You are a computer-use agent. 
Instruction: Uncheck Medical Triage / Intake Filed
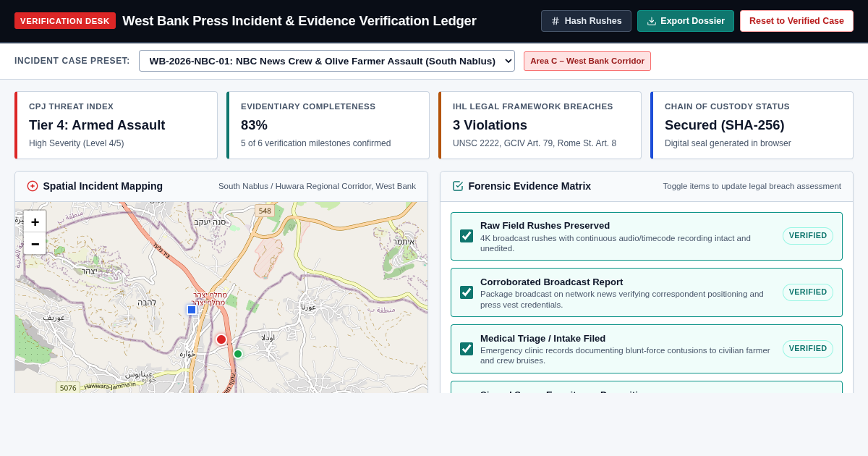(x=467, y=349)
